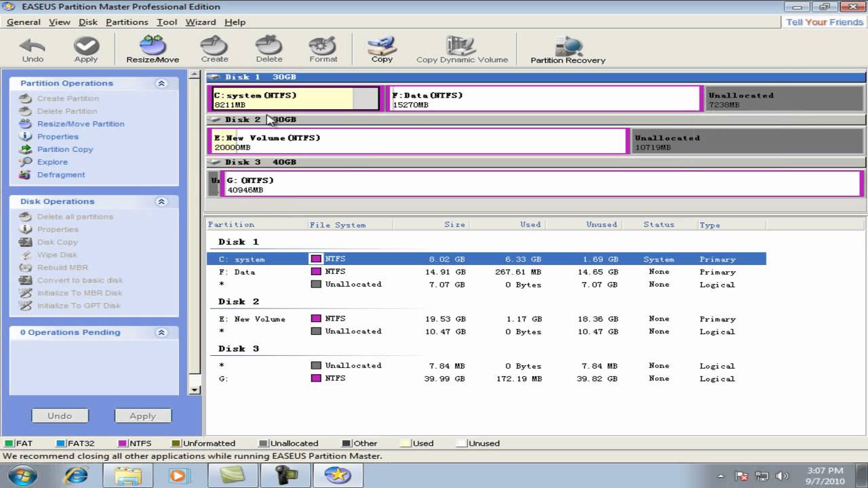Viewport: 868px width, 488px height.
Task: Click Convert to basic disk
Action: point(80,281)
